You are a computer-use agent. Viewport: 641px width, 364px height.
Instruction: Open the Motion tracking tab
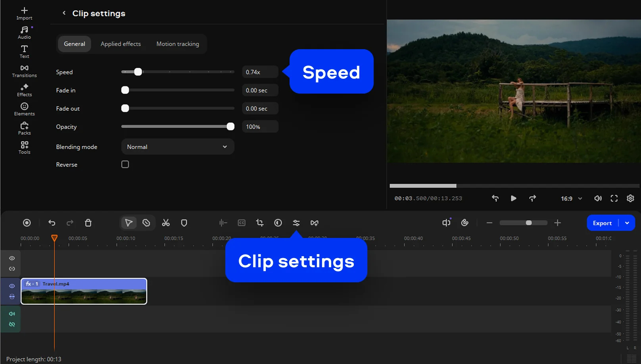tap(178, 44)
